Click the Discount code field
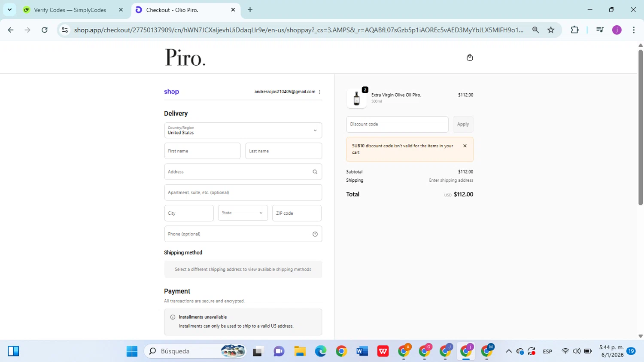Image resolution: width=644 pixels, height=362 pixels. tap(397, 124)
